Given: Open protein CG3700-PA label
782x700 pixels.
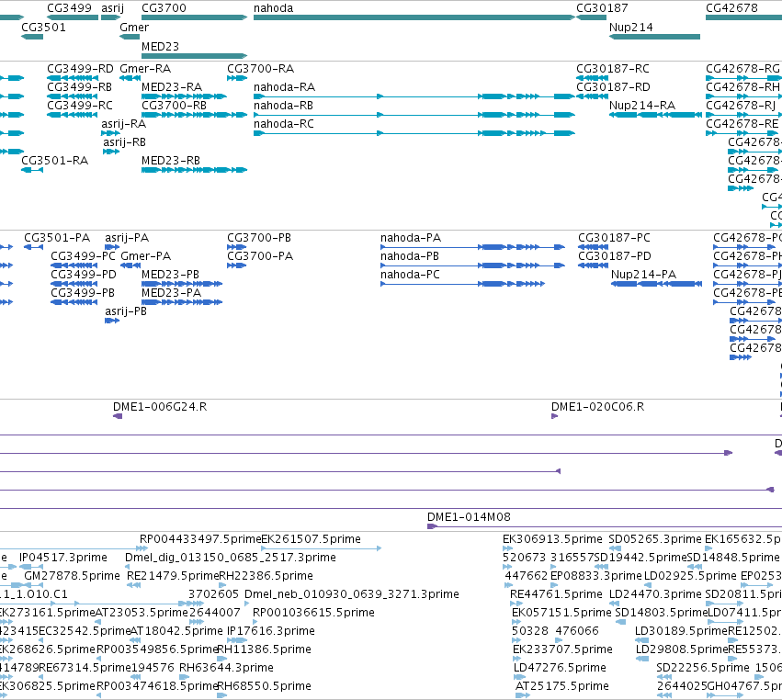Looking at the screenshot, I should (x=260, y=255).
